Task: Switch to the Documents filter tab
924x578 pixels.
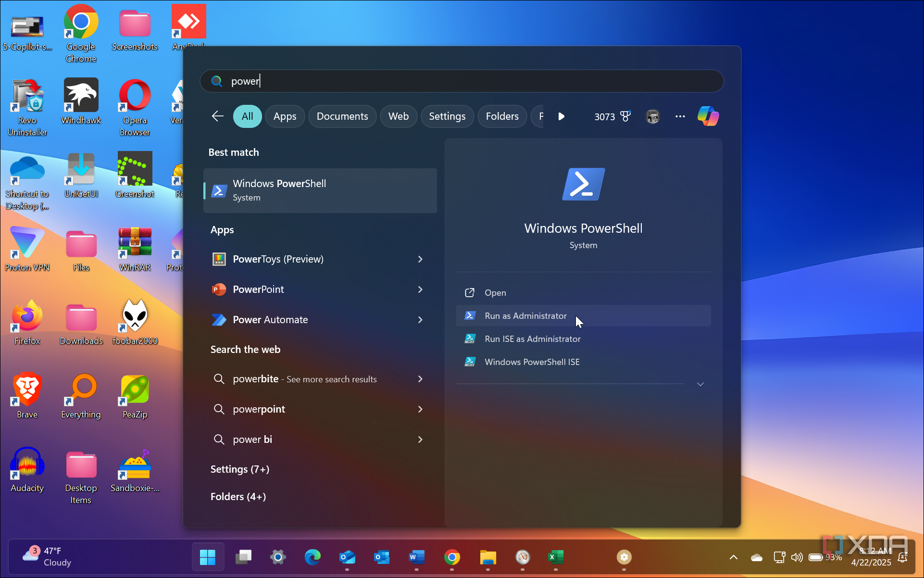Action: click(342, 116)
